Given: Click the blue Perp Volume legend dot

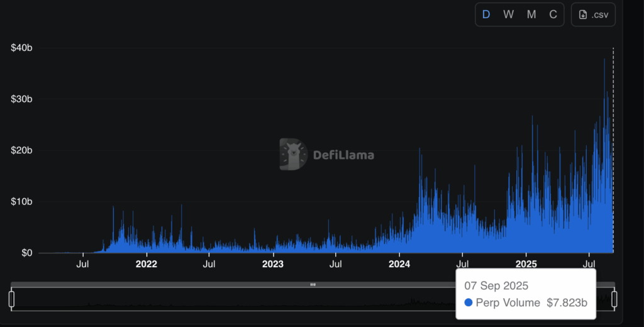Looking at the screenshot, I should click(x=468, y=302).
